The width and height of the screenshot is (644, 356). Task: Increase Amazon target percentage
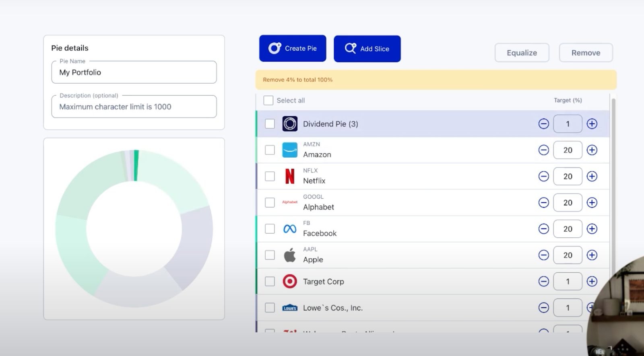(x=592, y=150)
